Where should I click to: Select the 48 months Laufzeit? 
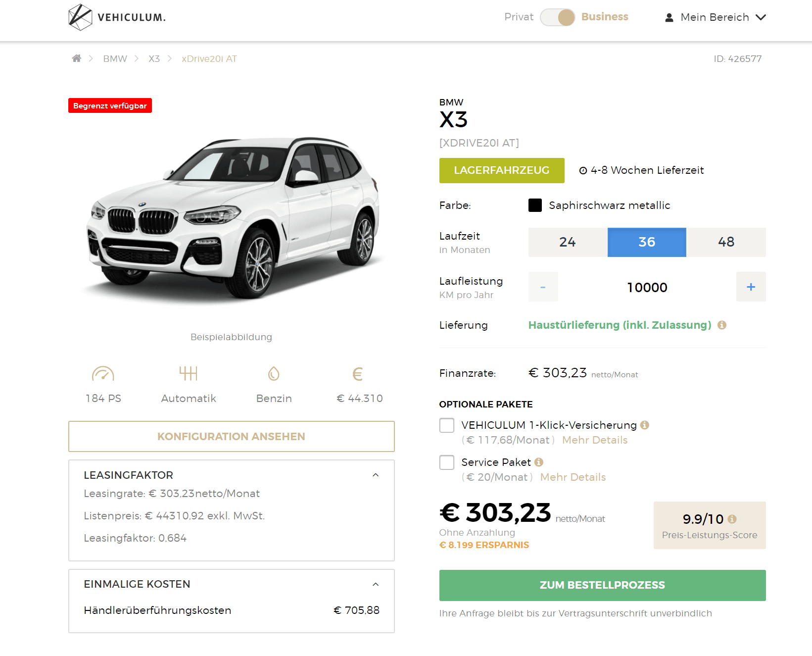click(x=726, y=242)
